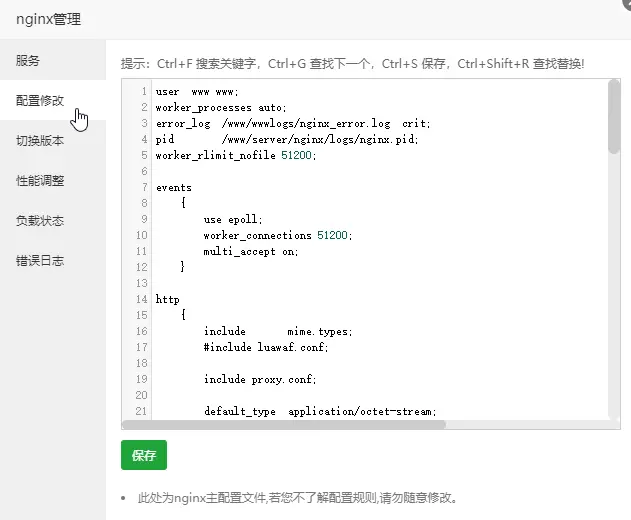Click the Ctrl+F shortcut hint text
The image size is (631, 520).
(x=206, y=64)
